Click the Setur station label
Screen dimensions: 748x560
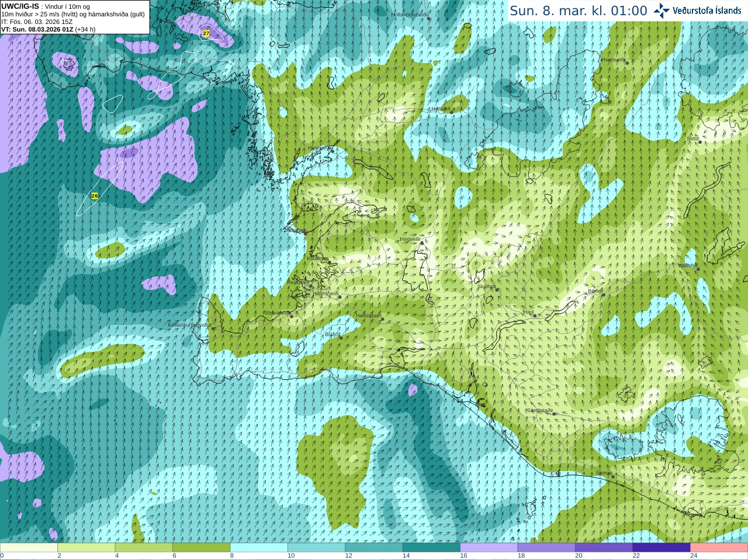pyautogui.click(x=692, y=139)
